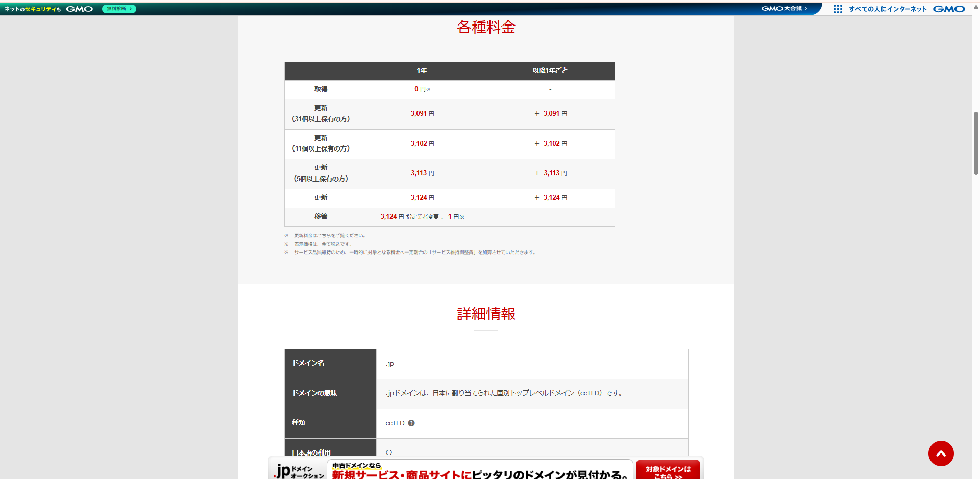Image resolution: width=980 pixels, height=479 pixels.
Task: Click the GMO logo at top left
Action: (79, 9)
